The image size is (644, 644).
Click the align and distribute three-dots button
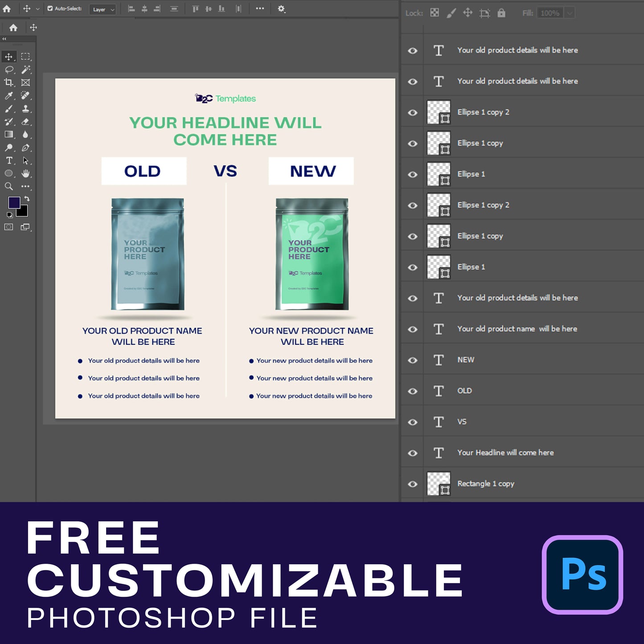(x=260, y=8)
